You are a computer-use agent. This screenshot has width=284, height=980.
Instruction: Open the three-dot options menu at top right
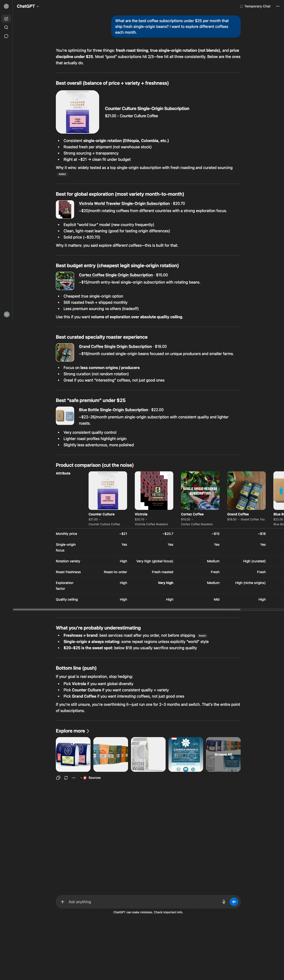(278, 6)
